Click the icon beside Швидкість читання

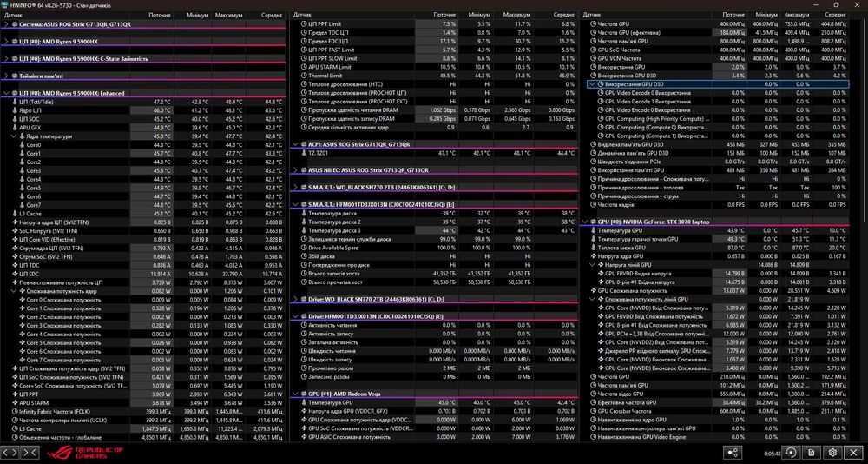pyautogui.click(x=303, y=351)
